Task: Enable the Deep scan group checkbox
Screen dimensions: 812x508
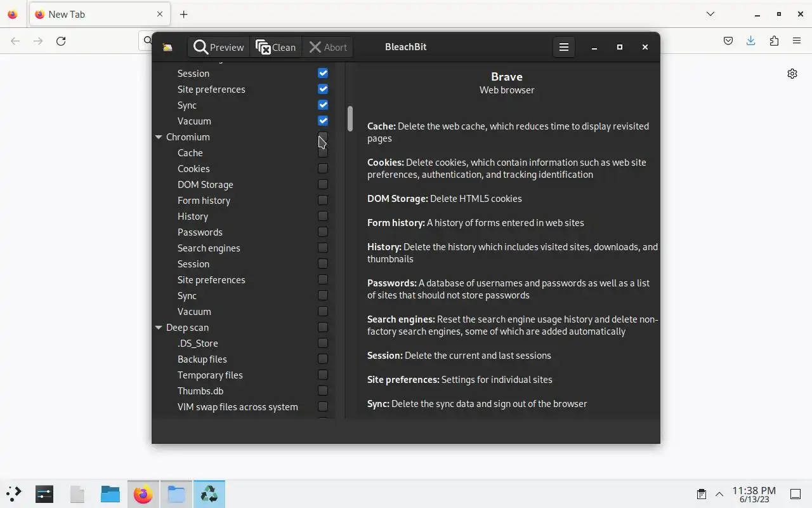Action: pos(323,327)
